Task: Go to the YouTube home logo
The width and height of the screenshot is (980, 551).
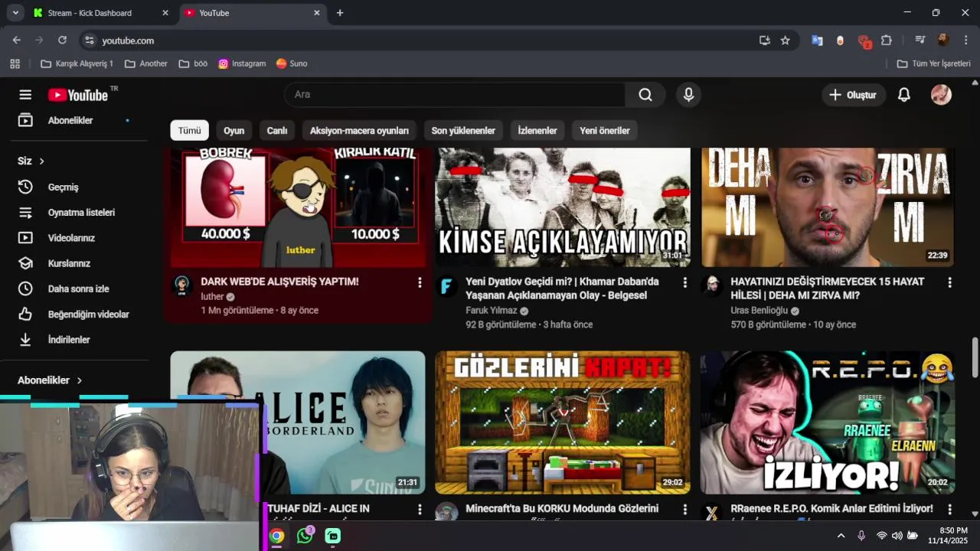Action: (x=78, y=95)
